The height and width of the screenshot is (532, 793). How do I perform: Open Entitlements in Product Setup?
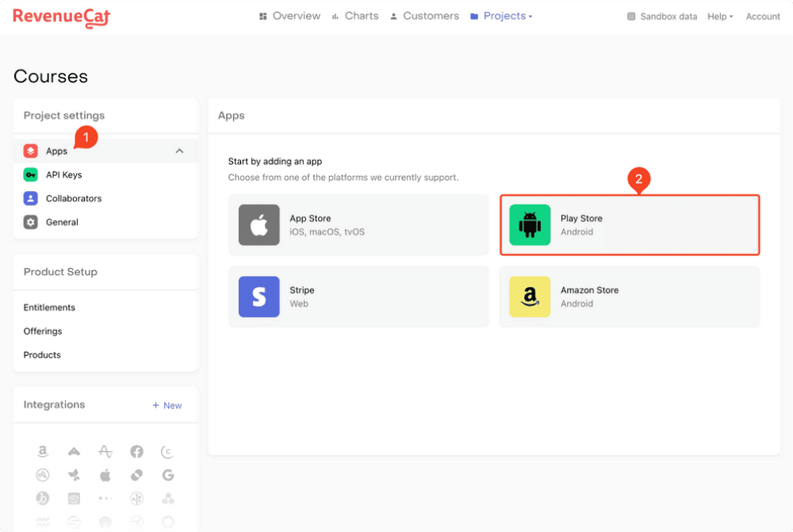[49, 308]
